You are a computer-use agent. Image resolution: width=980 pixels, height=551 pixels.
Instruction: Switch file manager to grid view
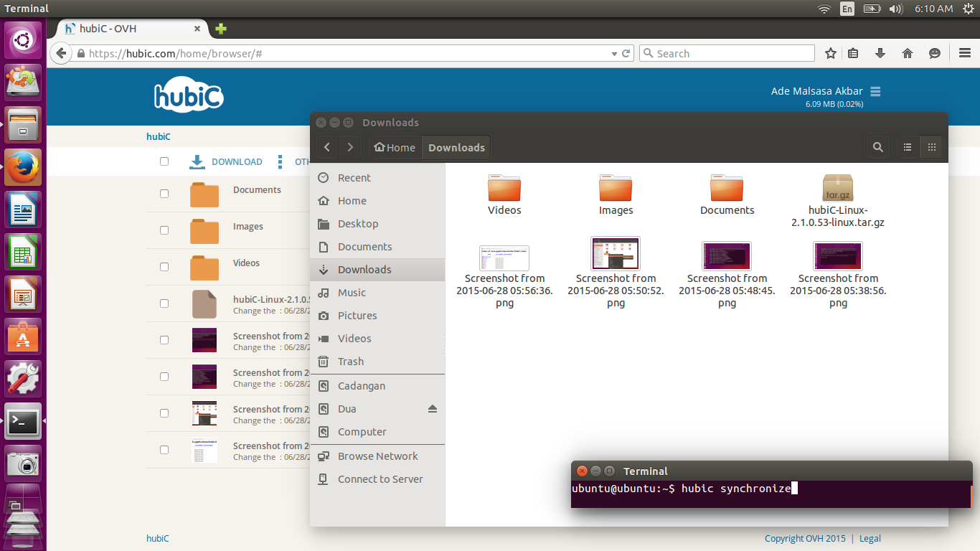[932, 147]
